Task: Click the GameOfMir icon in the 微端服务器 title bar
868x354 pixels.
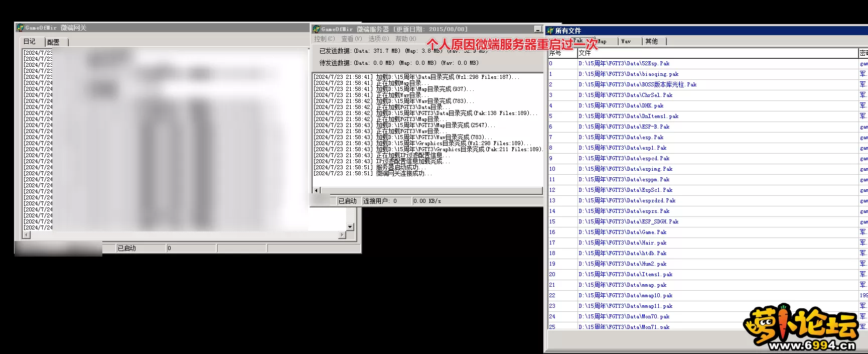Action: pyautogui.click(x=316, y=29)
